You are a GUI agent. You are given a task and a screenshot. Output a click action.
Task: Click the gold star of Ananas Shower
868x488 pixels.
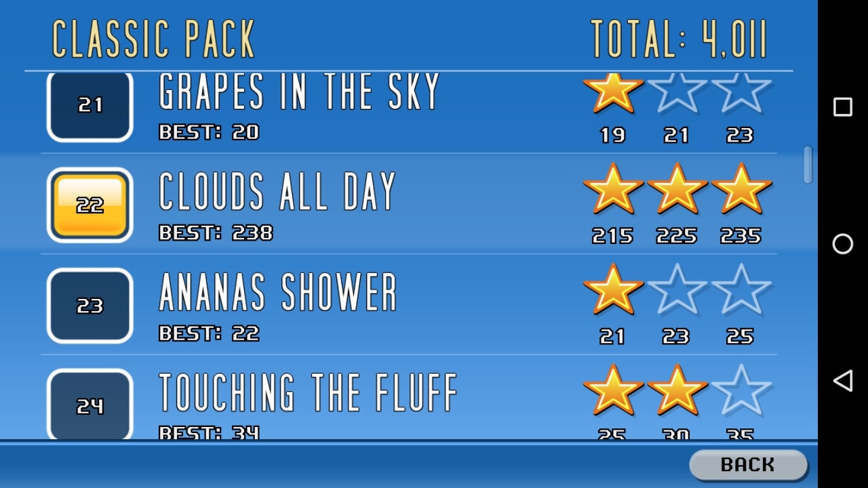[x=612, y=289]
